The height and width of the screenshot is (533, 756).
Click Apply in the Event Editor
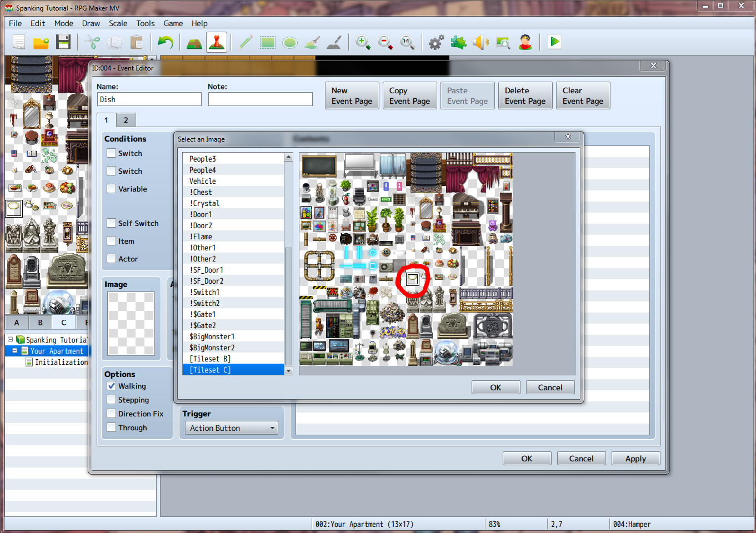pyautogui.click(x=636, y=459)
